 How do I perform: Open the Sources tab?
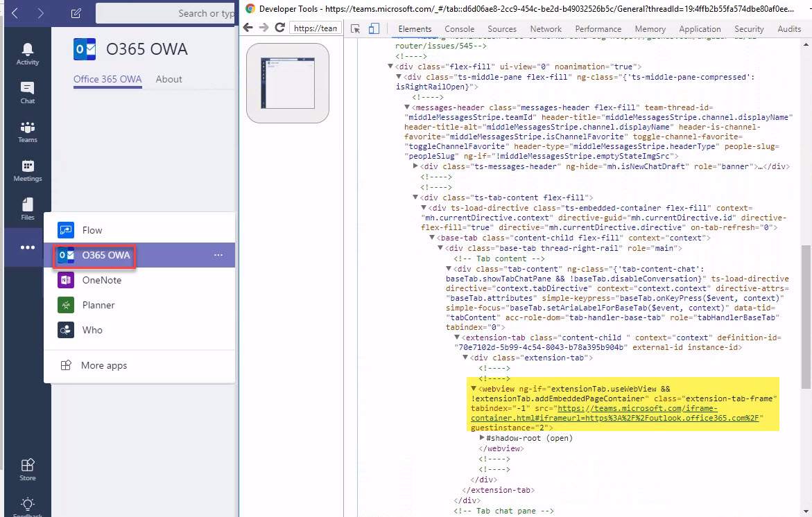pos(502,29)
